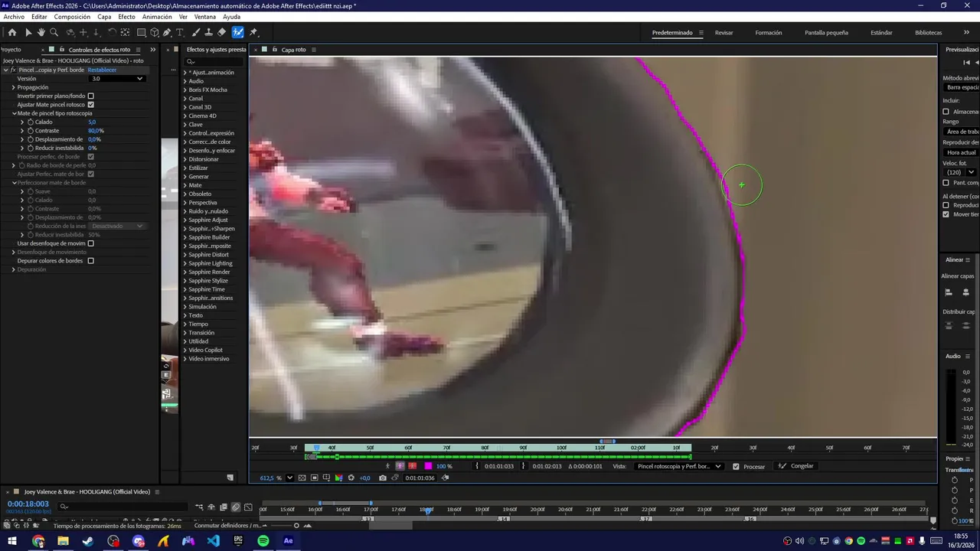Select the Rotate tool
Viewport: 980px width, 551px height.
tap(112, 33)
